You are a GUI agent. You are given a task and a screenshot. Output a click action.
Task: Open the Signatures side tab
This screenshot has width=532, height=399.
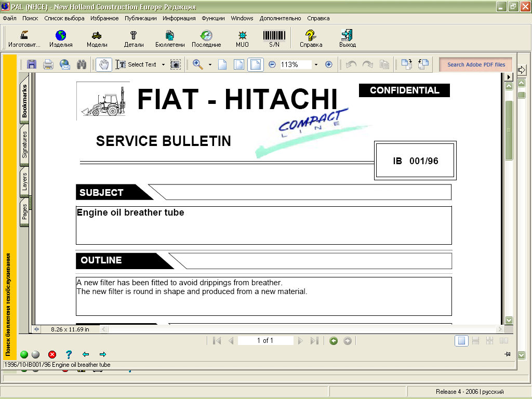[x=24, y=145]
